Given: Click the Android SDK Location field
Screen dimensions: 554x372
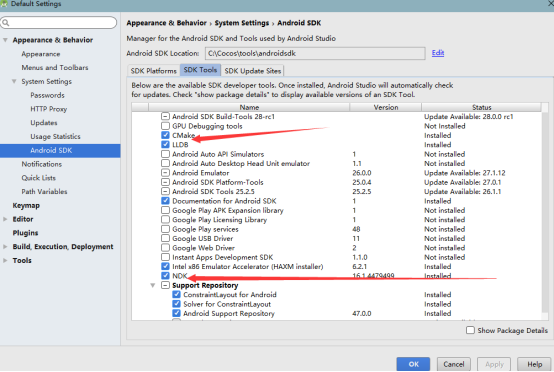Looking at the screenshot, I should click(x=315, y=53).
